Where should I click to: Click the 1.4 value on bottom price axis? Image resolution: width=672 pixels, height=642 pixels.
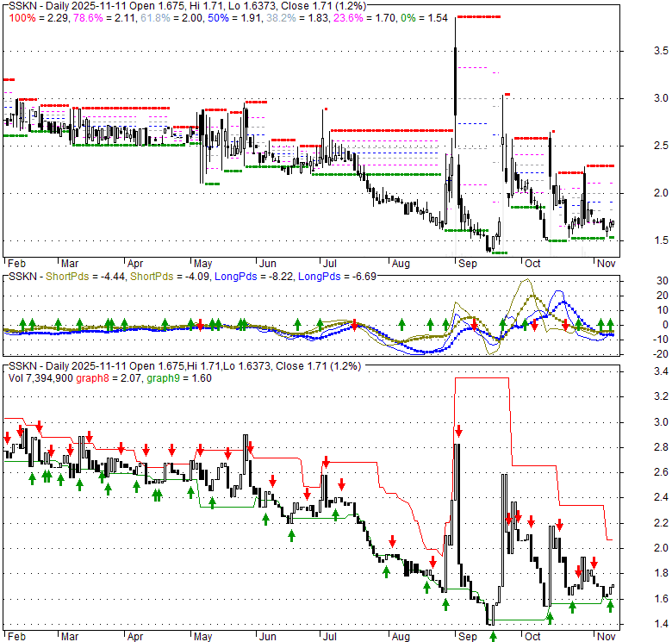[661, 624]
